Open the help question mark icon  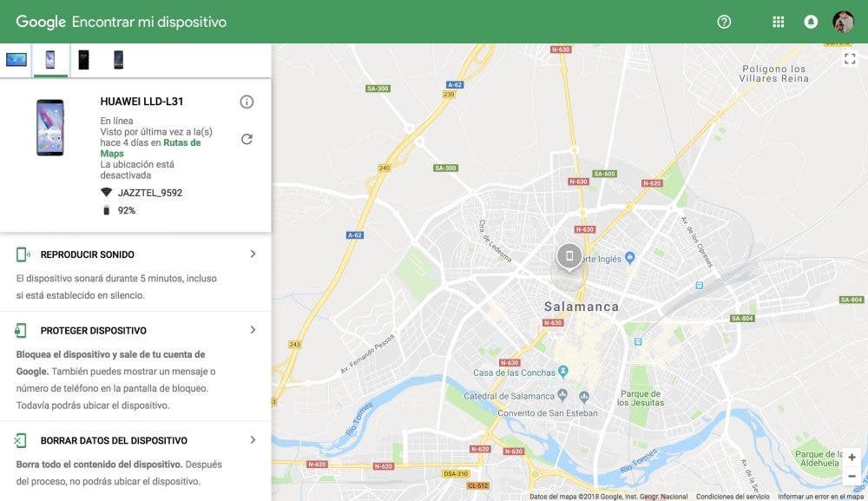pos(724,22)
